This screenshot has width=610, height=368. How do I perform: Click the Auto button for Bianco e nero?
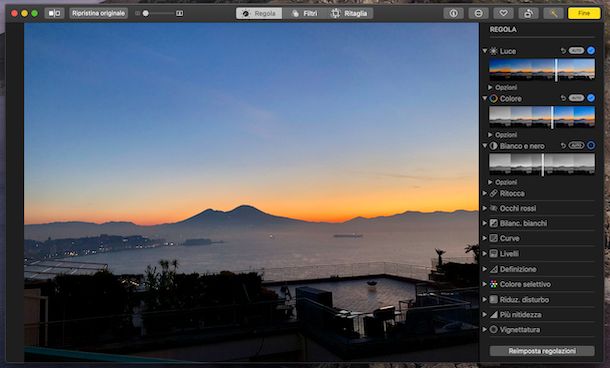click(576, 145)
